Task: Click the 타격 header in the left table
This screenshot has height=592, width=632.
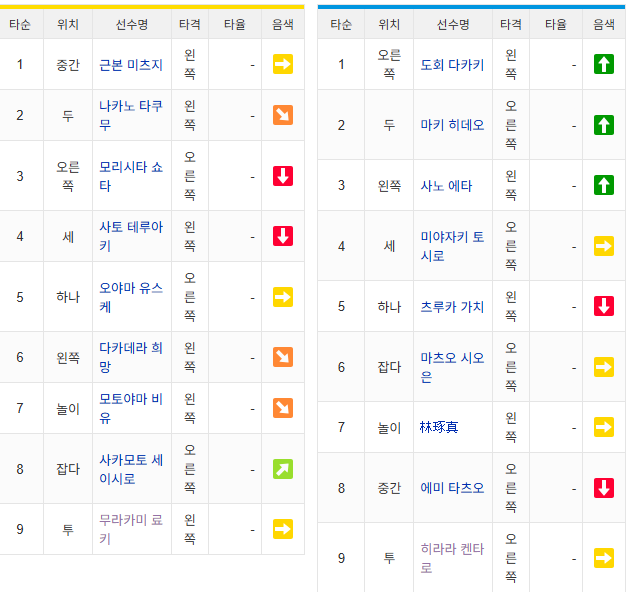Action: coord(190,25)
